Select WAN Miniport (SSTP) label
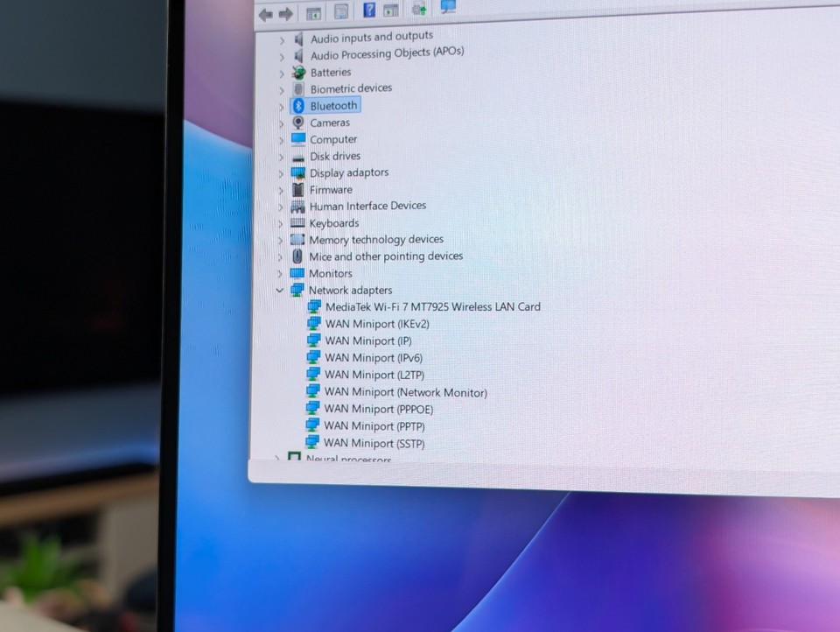 click(x=374, y=443)
